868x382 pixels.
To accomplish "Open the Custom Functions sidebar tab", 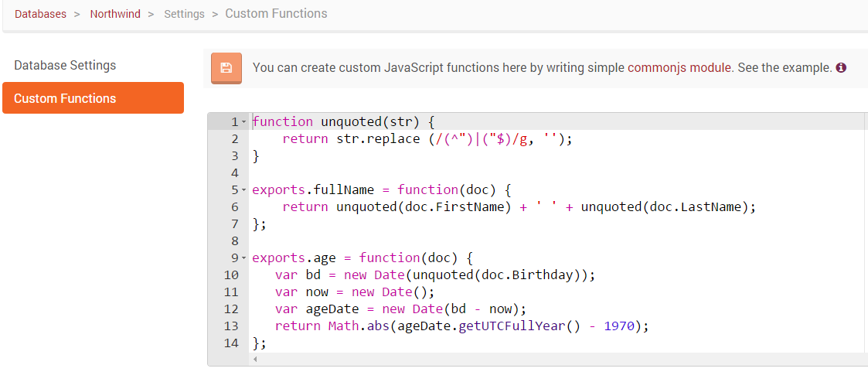I will [93, 98].
